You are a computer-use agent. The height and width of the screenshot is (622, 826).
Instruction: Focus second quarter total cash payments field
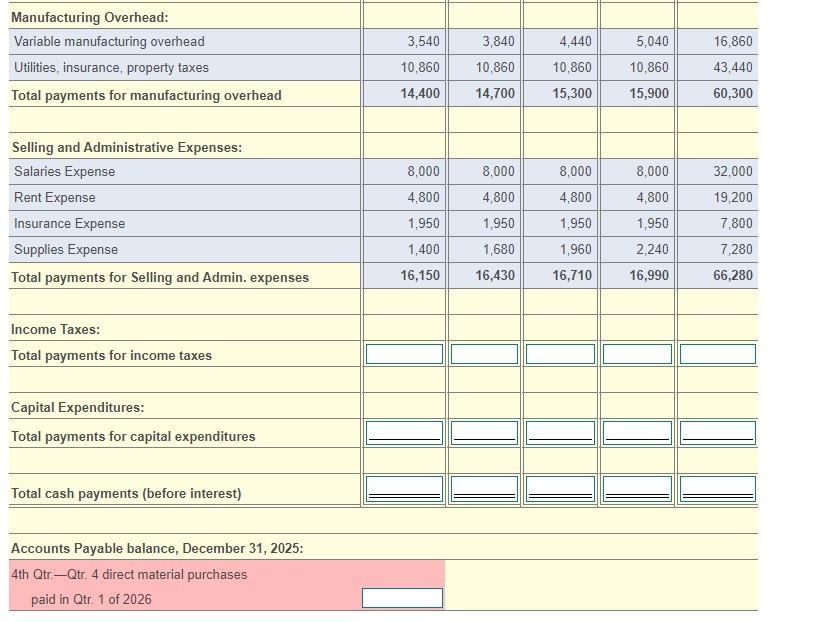click(484, 489)
